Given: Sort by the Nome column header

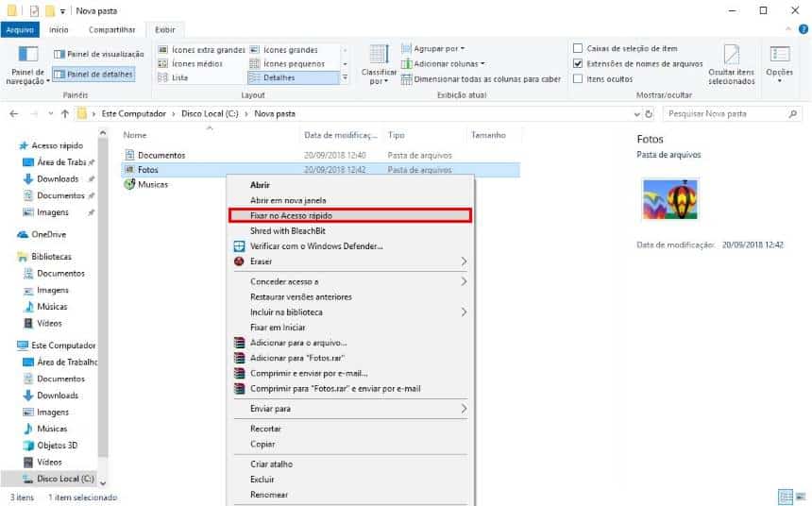Looking at the screenshot, I should [135, 135].
